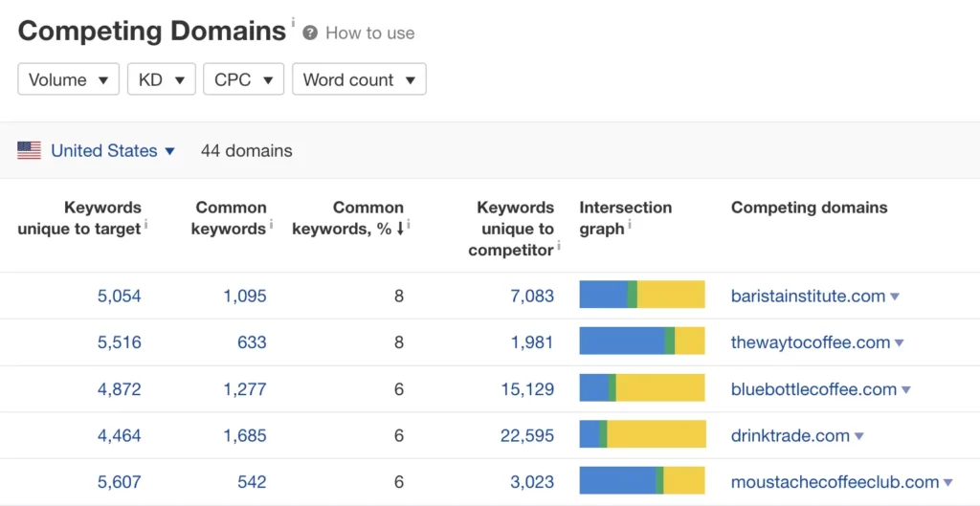Click the info icon beside Intersection graph header
Image resolution: width=980 pixels, height=506 pixels.
pyautogui.click(x=630, y=224)
